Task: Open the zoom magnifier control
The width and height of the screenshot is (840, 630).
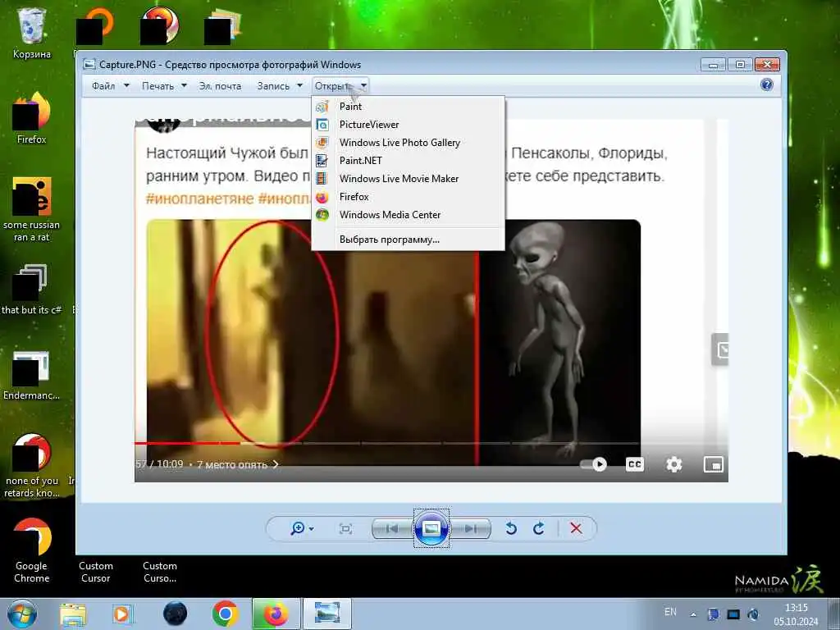Action: point(302,529)
